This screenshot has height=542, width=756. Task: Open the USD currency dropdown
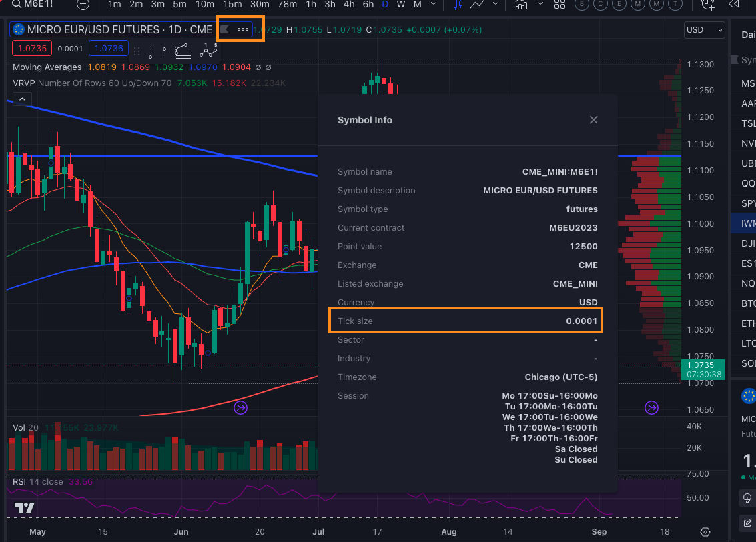coord(704,30)
